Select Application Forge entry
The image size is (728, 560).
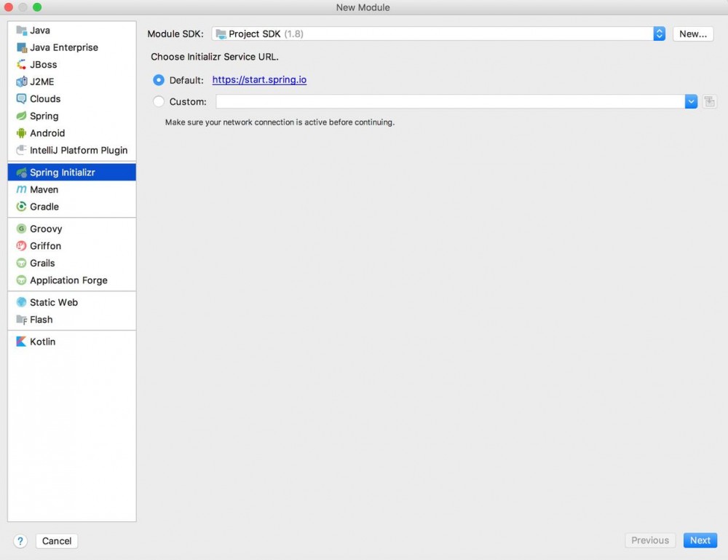72,280
